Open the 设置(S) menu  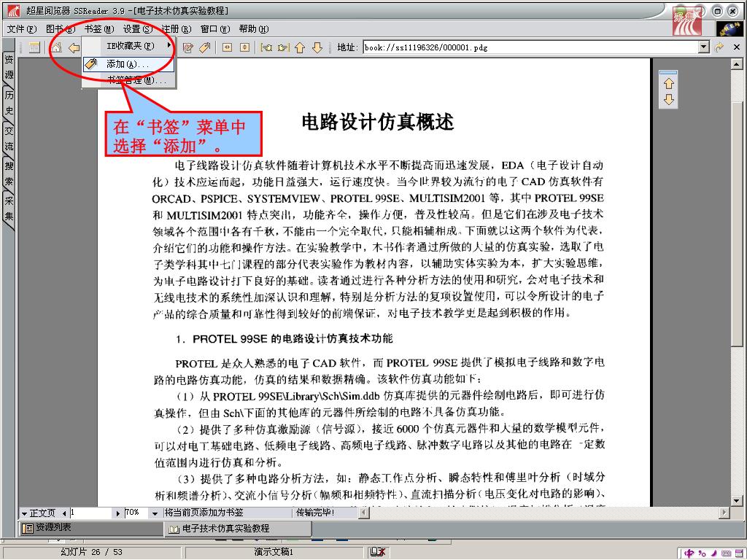pos(138,29)
